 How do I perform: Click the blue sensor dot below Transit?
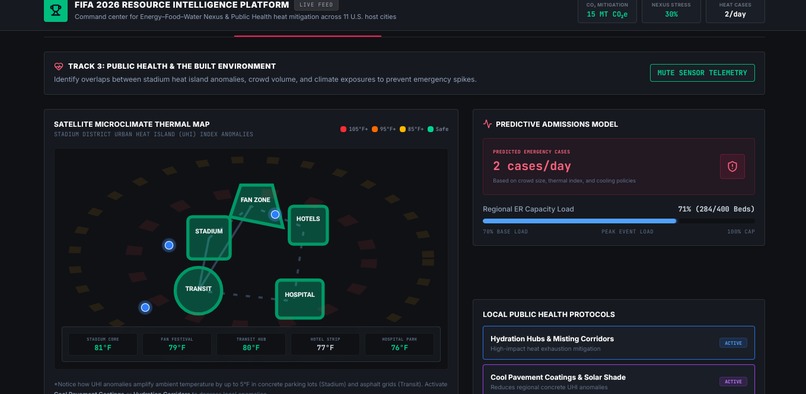tap(145, 308)
